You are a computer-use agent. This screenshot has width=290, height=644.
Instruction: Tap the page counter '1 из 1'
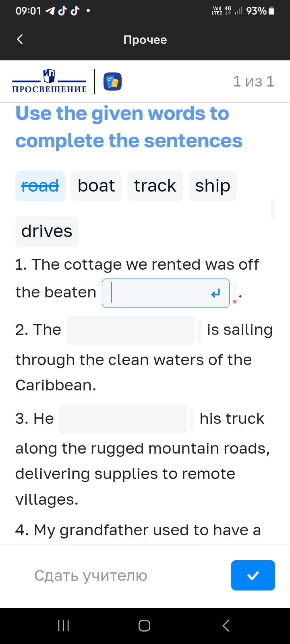click(x=254, y=81)
